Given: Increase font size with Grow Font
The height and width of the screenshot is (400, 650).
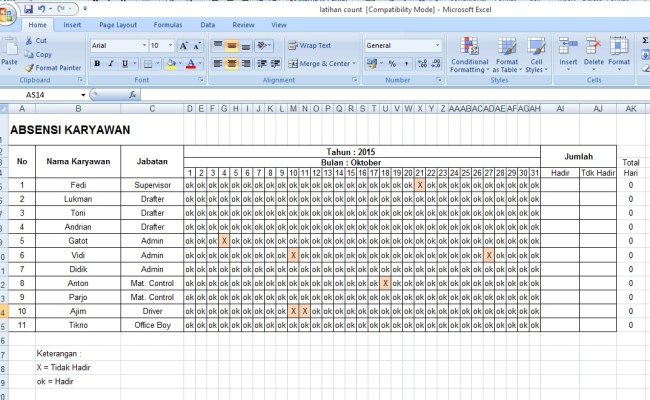Looking at the screenshot, I should coord(184,46).
